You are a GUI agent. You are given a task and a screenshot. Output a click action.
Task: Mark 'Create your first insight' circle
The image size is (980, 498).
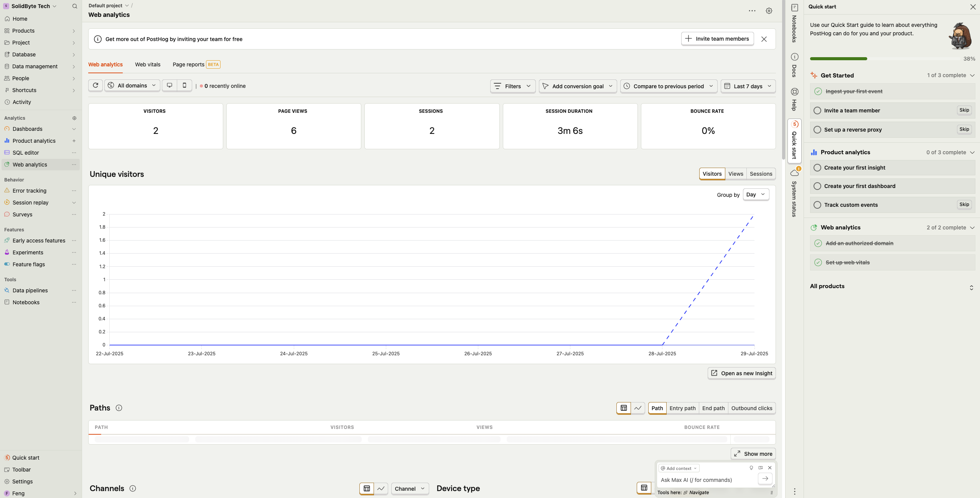817,168
